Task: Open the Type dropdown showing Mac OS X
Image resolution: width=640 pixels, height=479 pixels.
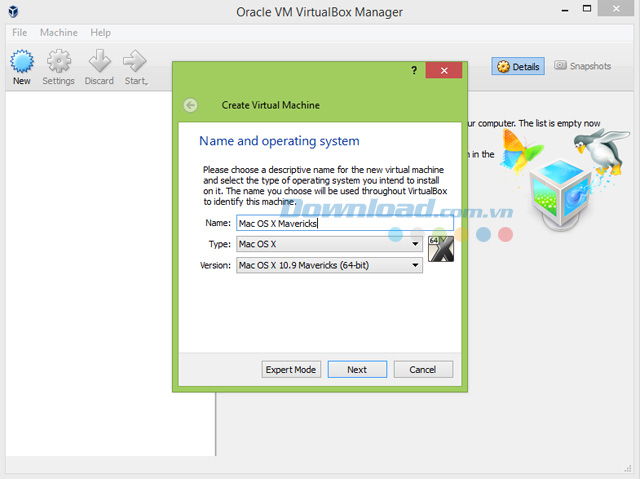Action: 329,244
